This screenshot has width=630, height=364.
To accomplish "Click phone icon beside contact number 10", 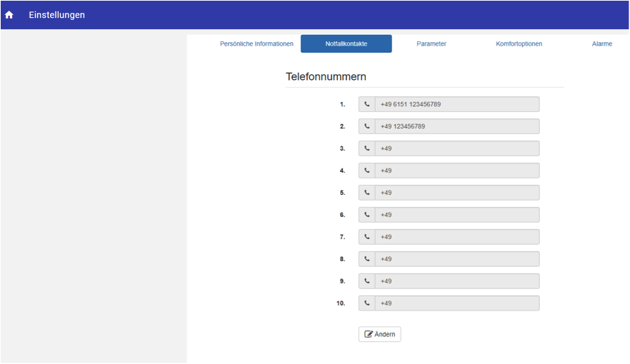I will coord(367,303).
